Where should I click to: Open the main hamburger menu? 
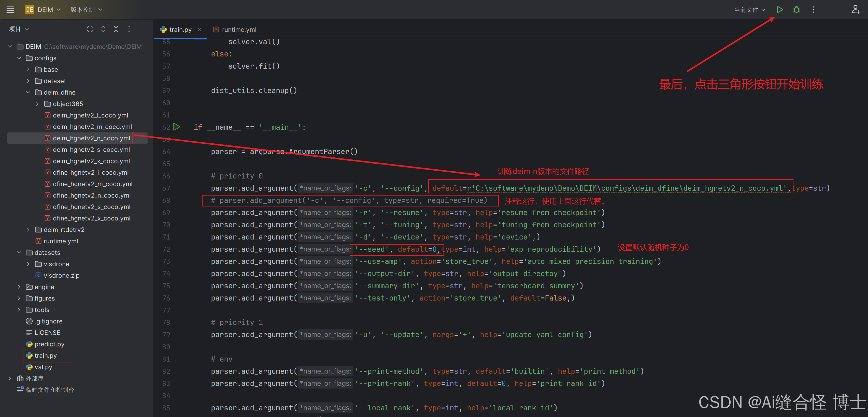10,9
